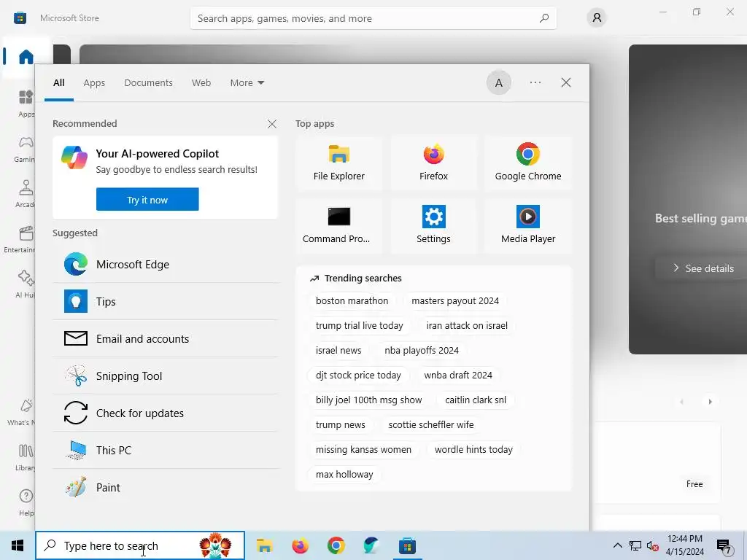
Task: Click the Store search magnifier icon
Action: [x=544, y=18]
